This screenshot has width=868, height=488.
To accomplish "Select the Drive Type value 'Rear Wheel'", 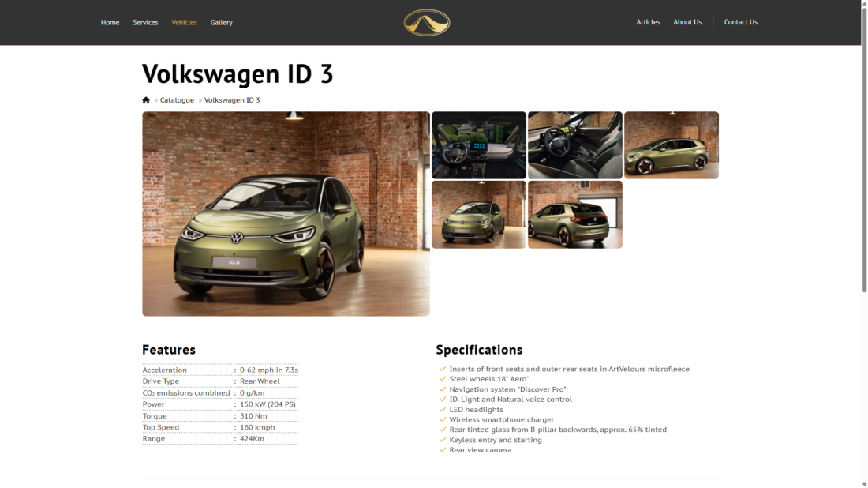I will pyautogui.click(x=260, y=381).
